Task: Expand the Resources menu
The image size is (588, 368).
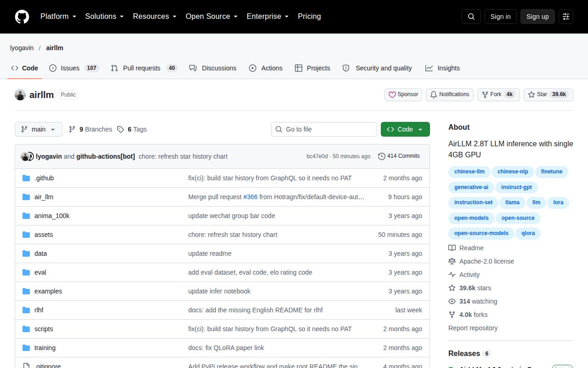Action: (x=155, y=17)
